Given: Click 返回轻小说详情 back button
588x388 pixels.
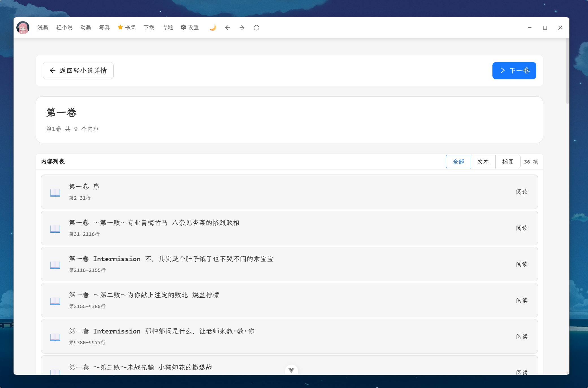Looking at the screenshot, I should pyautogui.click(x=78, y=71).
